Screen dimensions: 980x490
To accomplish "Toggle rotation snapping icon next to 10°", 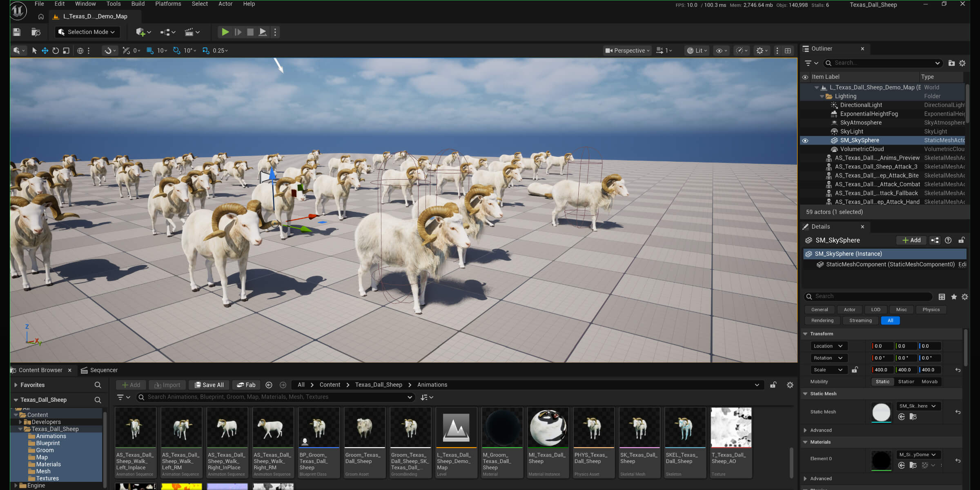I will coord(176,51).
